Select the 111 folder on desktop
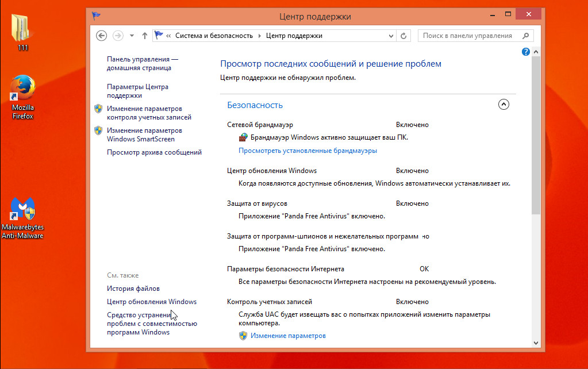Viewport: 588px width, 369px height. coord(23,32)
